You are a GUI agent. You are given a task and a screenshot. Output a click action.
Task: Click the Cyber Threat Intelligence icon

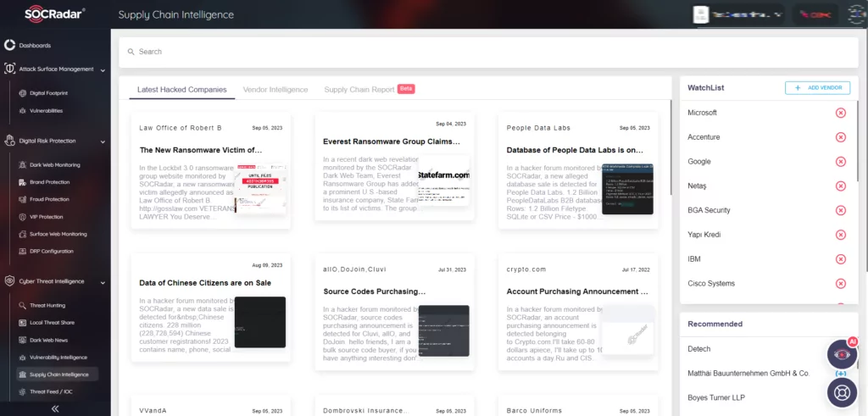[9, 281]
